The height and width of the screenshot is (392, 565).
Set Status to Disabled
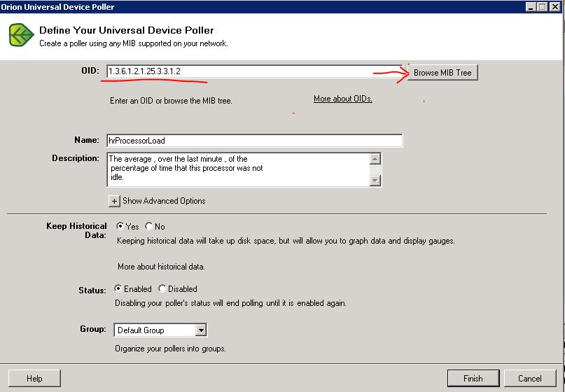click(x=162, y=288)
